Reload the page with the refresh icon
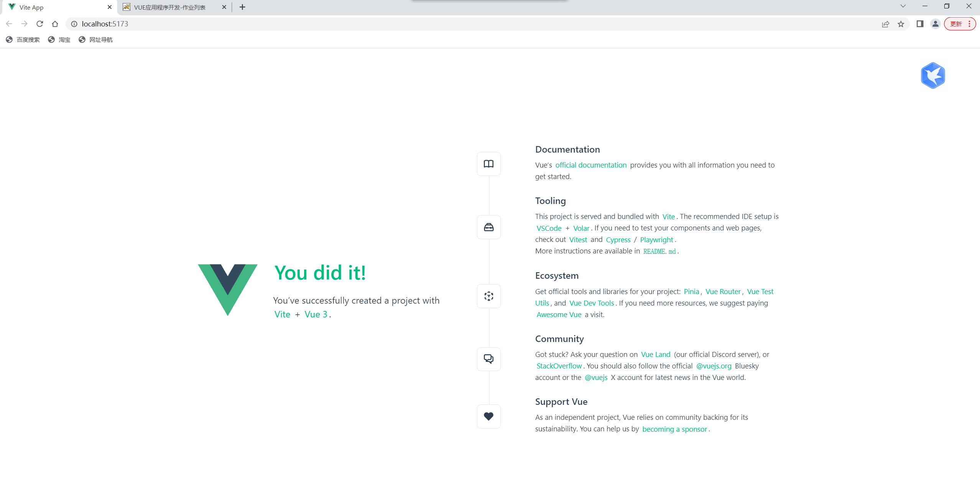Screen dimensions: 980x503 [40, 24]
